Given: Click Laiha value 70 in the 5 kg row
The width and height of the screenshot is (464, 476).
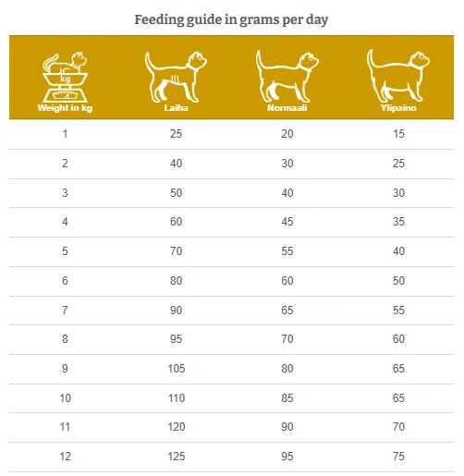Looking at the screenshot, I should pyautogui.click(x=176, y=251).
